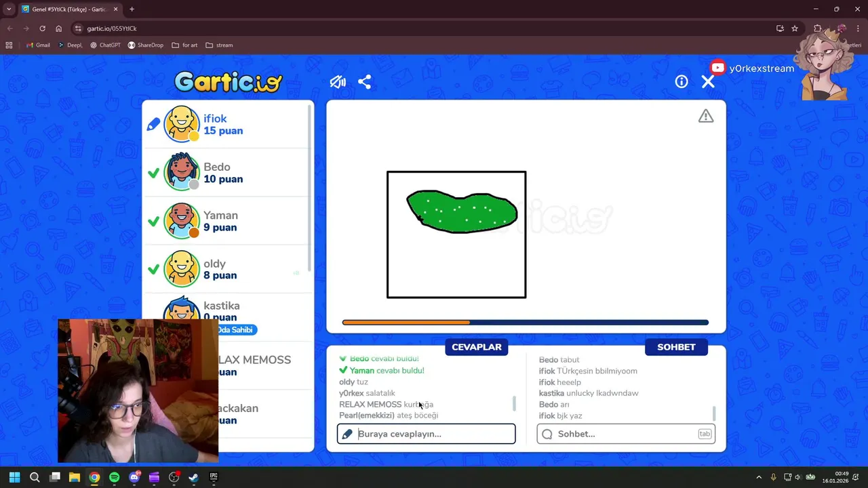
Task: Click the green pickle drawing on canvas
Action: coord(462,211)
